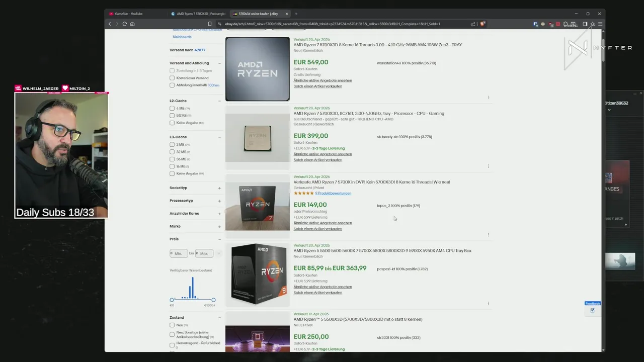Click the bookmark icon beside address bar
The image size is (644, 362).
coord(210,24)
